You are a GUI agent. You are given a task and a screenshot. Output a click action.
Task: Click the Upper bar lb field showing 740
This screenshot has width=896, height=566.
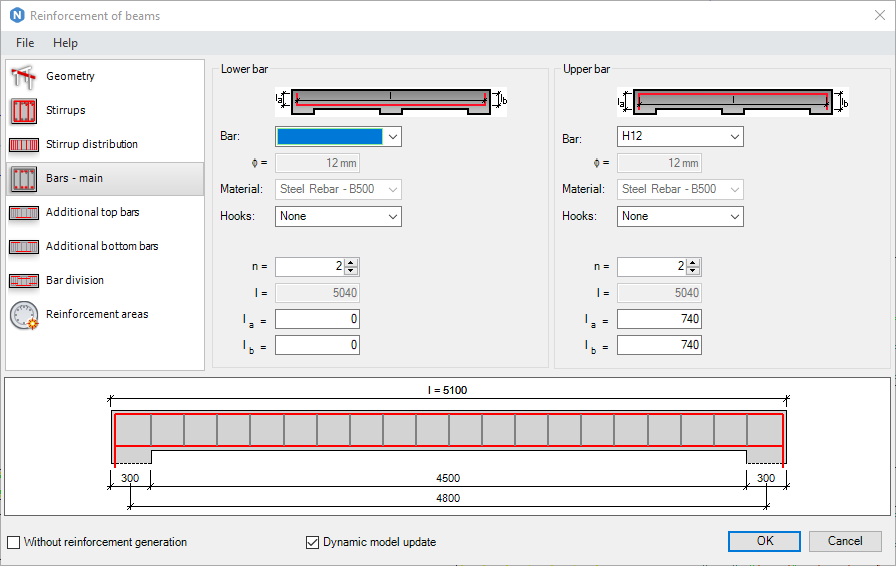[x=659, y=345]
